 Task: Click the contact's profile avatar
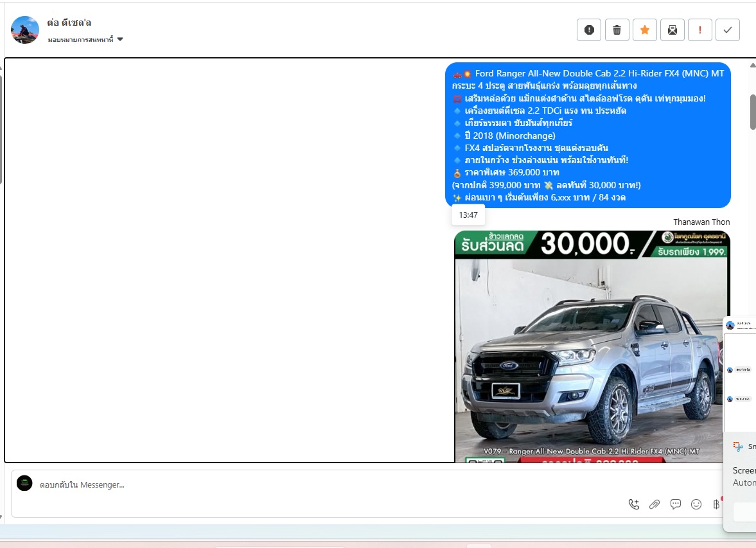point(25,30)
